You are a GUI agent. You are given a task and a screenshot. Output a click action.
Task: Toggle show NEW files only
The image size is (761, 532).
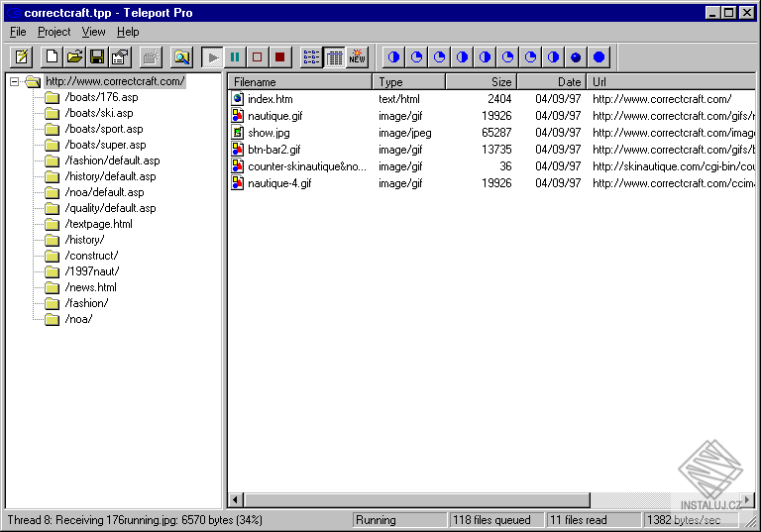[x=357, y=57]
